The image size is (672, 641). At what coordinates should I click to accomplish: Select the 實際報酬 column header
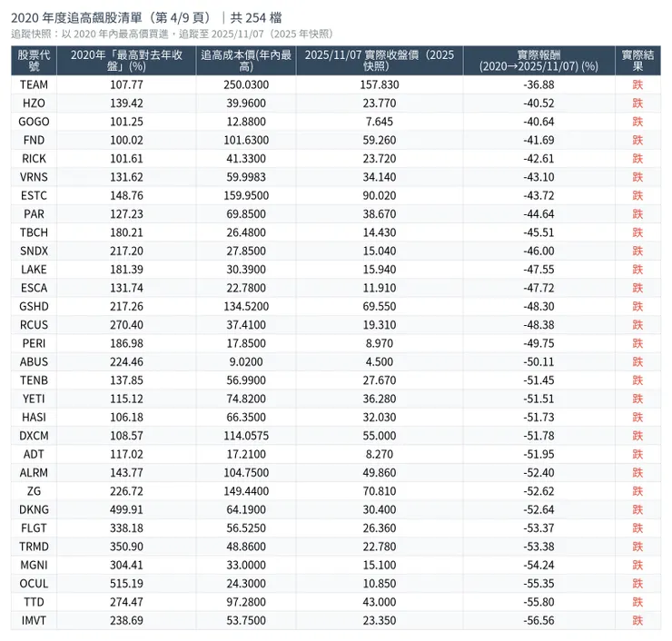tap(539, 61)
